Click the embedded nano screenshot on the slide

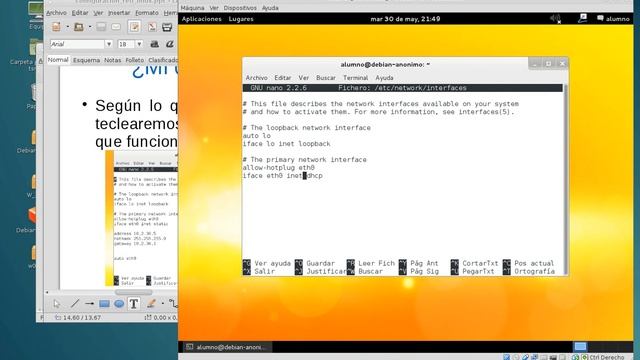click(142, 218)
